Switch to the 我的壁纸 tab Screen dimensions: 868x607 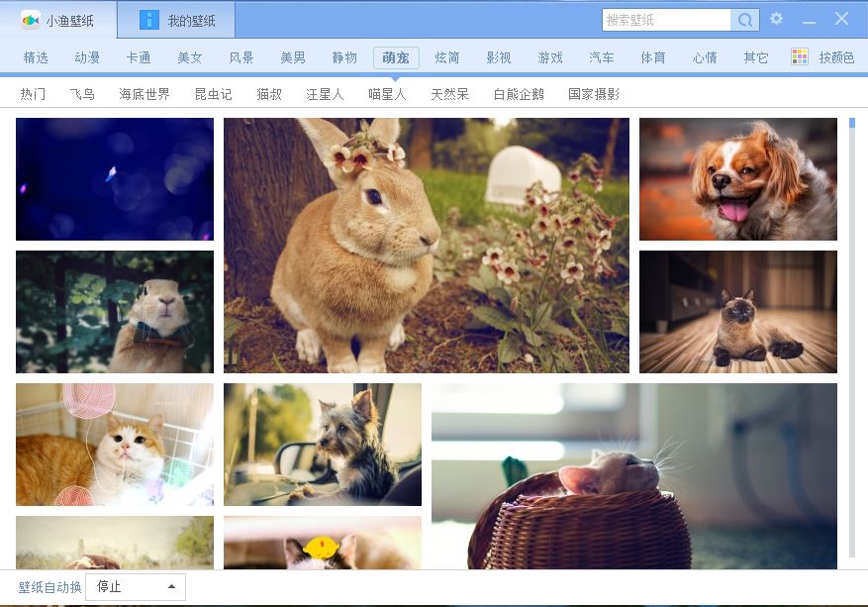(x=191, y=21)
